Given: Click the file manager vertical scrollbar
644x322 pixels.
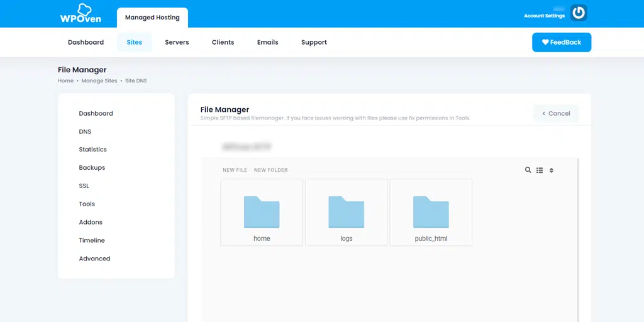Looking at the screenshot, I should click(577, 240).
